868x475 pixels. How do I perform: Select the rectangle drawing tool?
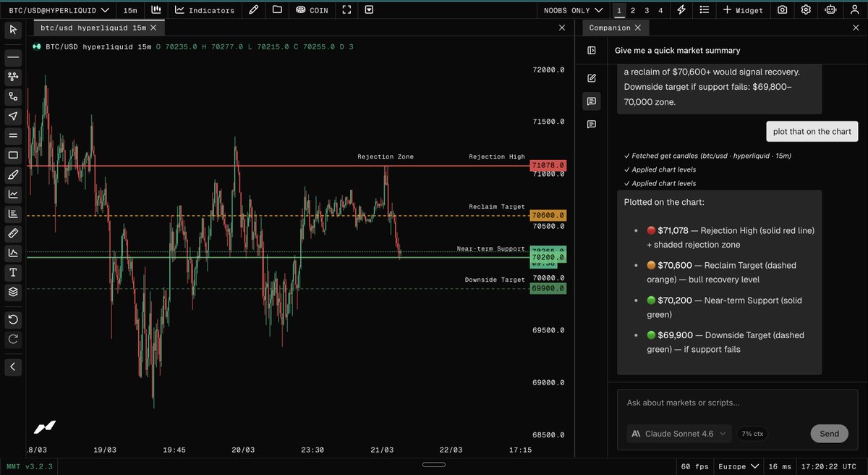(13, 155)
